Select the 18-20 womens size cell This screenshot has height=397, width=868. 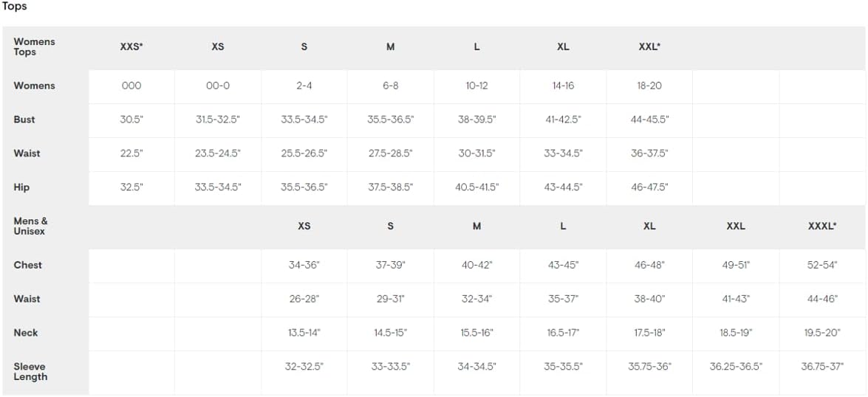click(x=649, y=86)
